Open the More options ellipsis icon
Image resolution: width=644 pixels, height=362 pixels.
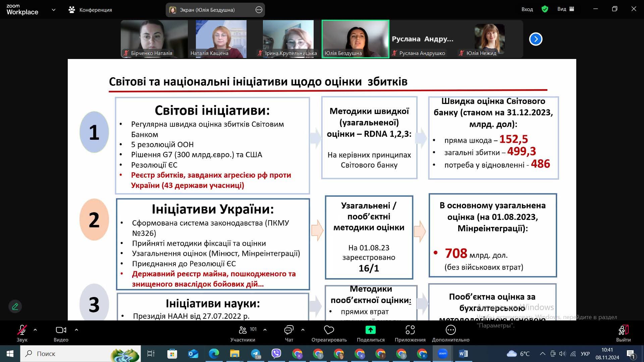[x=450, y=330]
